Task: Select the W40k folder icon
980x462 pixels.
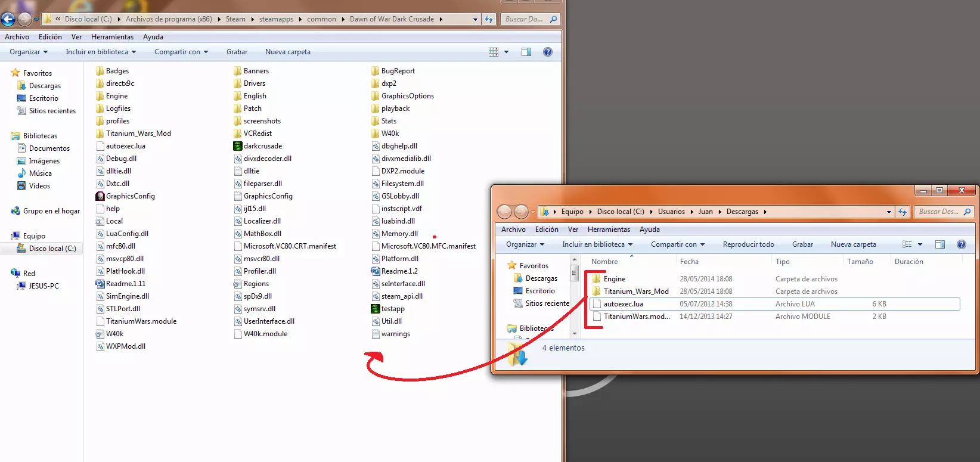Action: coord(375,134)
